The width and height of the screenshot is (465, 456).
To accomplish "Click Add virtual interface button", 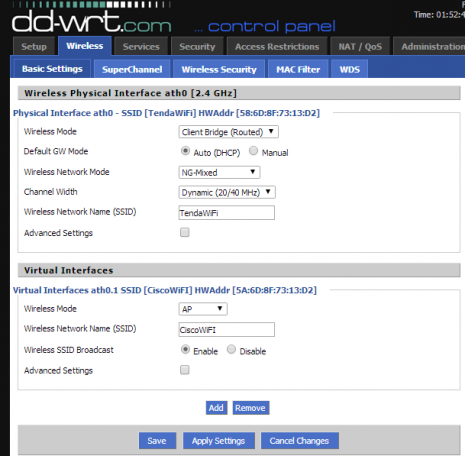I will coord(216,408).
